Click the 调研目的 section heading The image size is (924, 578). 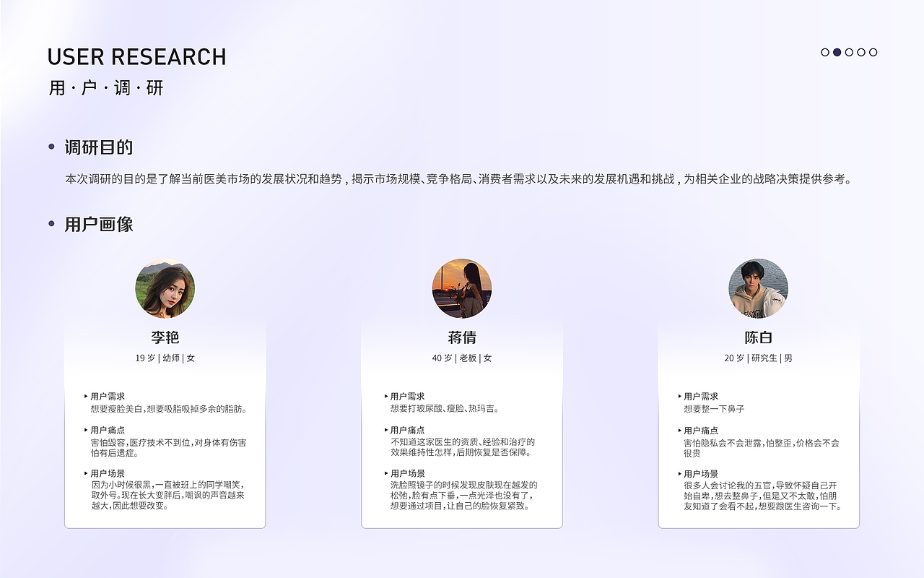pos(99,147)
